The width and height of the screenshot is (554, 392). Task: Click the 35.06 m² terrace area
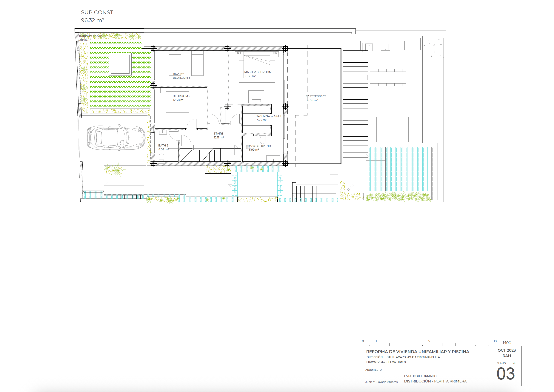tap(312, 100)
